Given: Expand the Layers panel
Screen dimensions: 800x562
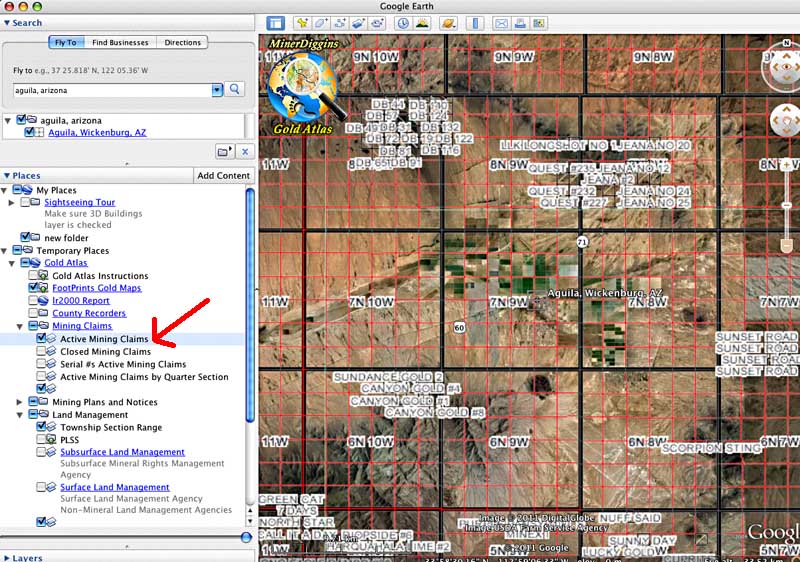Looking at the screenshot, I should [x=7, y=557].
